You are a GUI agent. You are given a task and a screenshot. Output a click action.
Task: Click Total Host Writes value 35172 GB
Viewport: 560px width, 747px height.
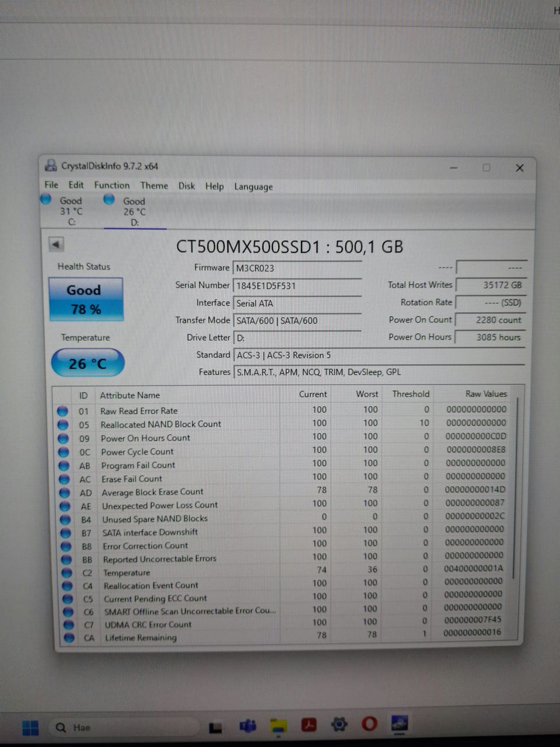click(x=491, y=285)
